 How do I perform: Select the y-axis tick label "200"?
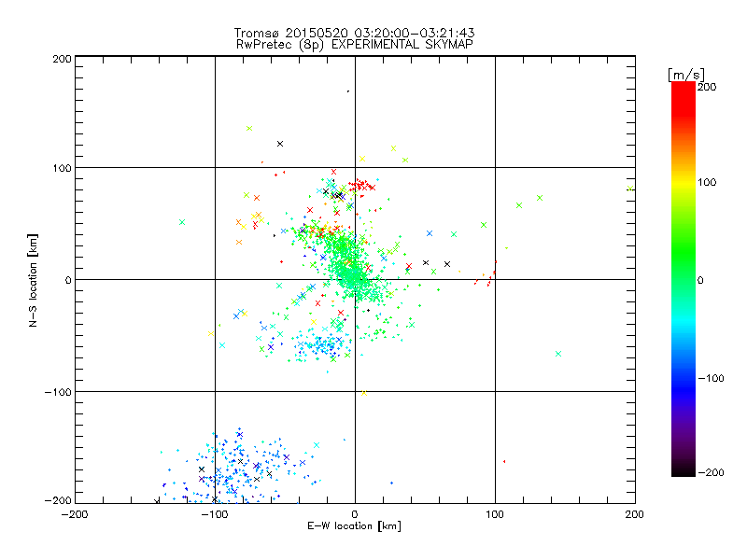point(62,59)
